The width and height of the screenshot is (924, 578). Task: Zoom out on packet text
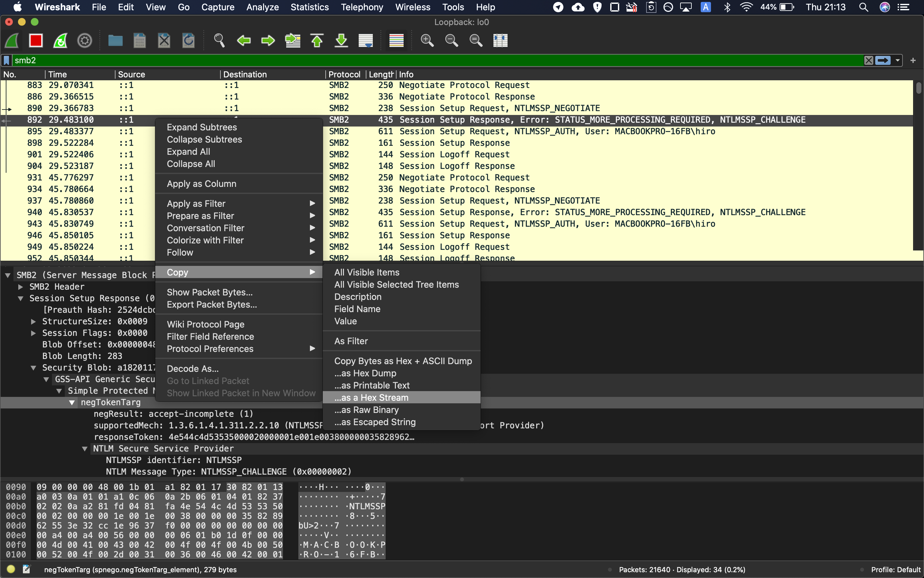pos(452,40)
